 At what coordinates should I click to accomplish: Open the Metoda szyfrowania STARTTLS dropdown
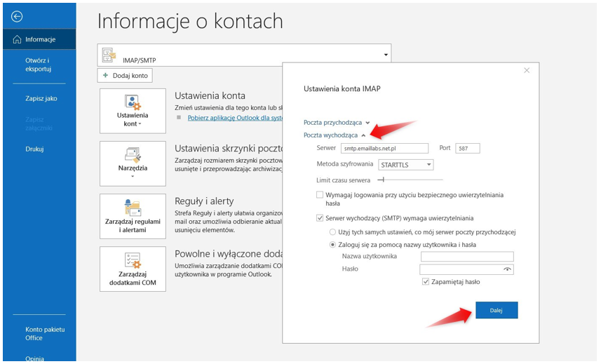(x=405, y=165)
